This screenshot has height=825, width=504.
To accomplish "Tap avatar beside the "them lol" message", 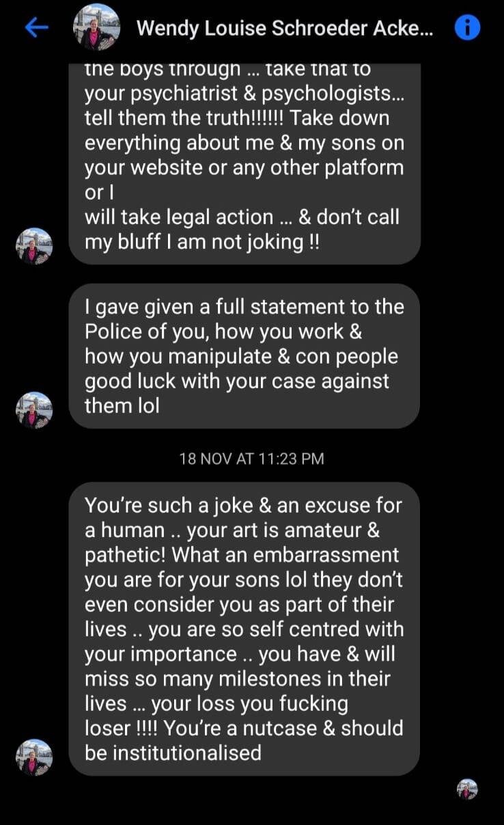I will click(x=34, y=410).
